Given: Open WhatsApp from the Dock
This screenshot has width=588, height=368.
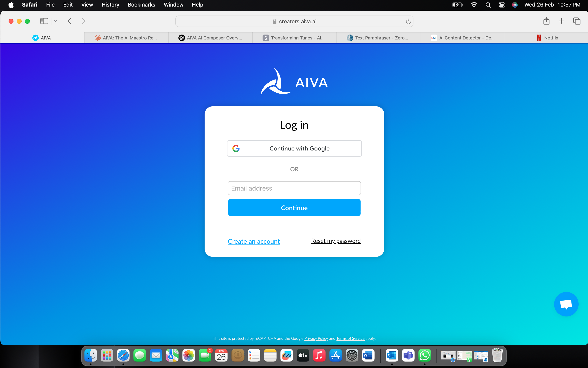Looking at the screenshot, I should click(x=424, y=356).
